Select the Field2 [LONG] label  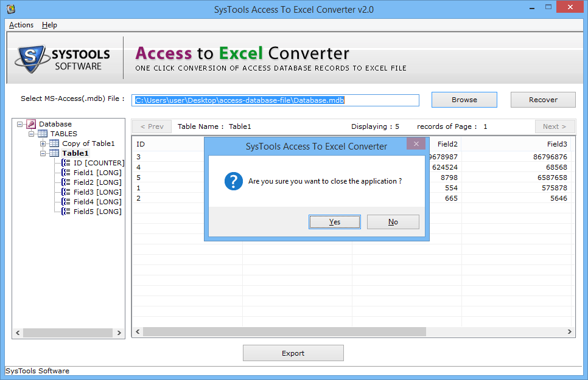(x=97, y=182)
